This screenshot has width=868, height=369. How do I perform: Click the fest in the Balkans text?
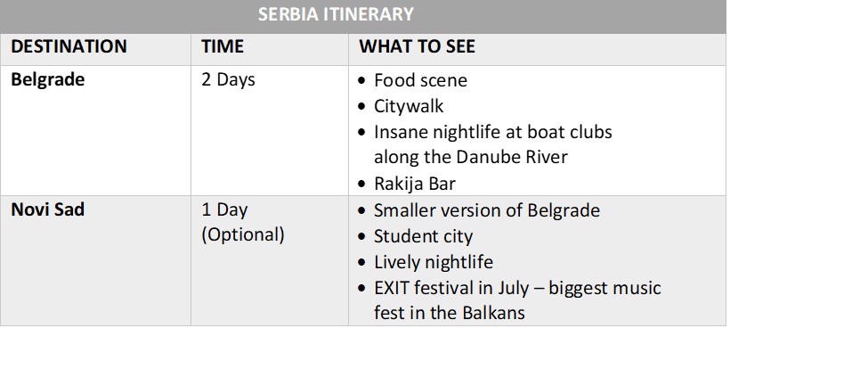click(x=449, y=313)
